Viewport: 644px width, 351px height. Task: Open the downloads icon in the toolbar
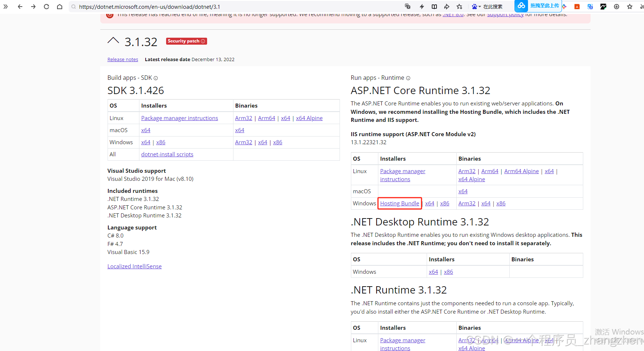[x=617, y=6]
